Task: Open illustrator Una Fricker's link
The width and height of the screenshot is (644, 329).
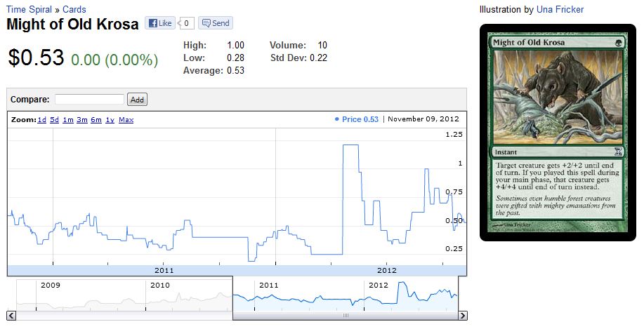Action: click(560, 9)
